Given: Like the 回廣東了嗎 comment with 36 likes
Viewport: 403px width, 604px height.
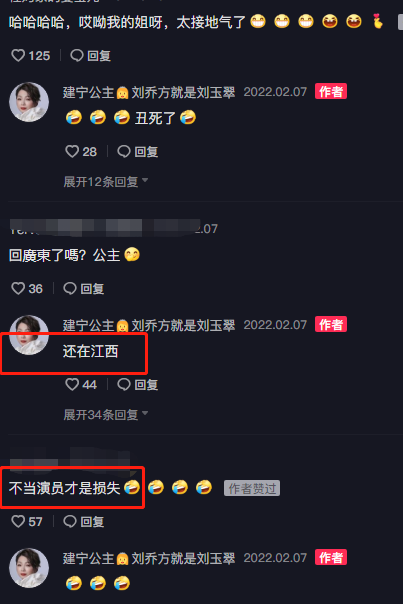Looking at the screenshot, I should [27, 289].
